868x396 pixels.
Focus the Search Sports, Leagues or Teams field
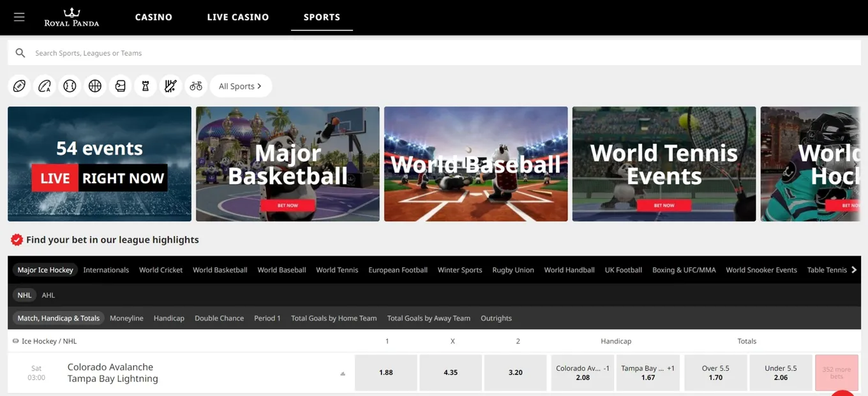434,53
